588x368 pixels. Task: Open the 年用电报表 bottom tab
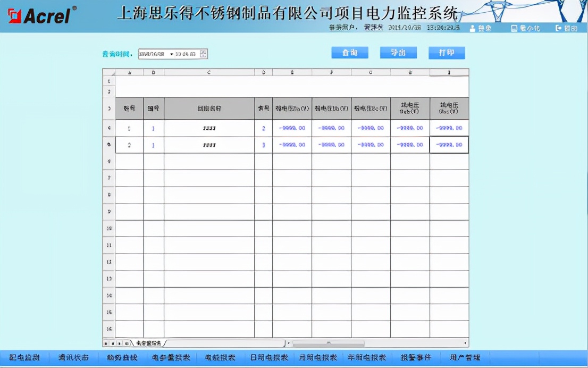[367, 357]
